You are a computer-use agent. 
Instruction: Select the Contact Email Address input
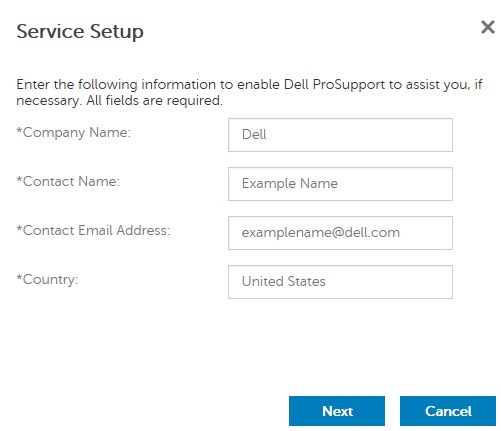(x=340, y=233)
